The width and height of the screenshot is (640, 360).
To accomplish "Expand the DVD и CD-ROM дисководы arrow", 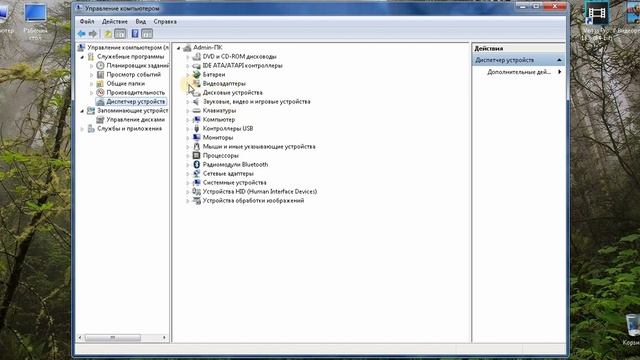I will (x=188, y=57).
